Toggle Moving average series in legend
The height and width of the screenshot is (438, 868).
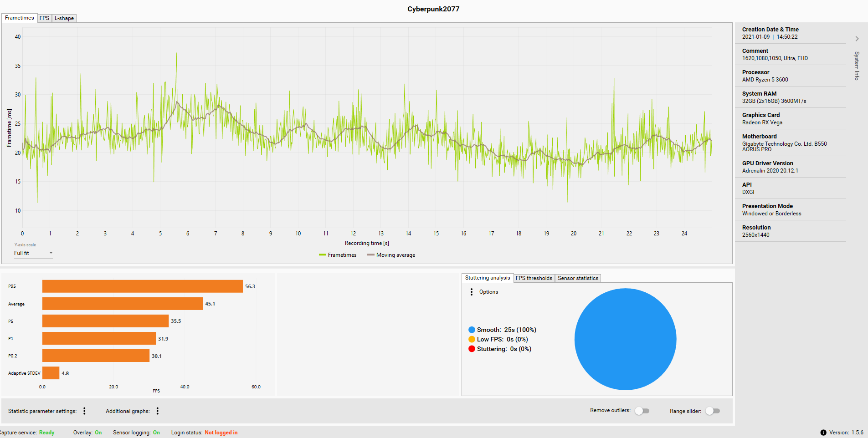[x=391, y=255]
